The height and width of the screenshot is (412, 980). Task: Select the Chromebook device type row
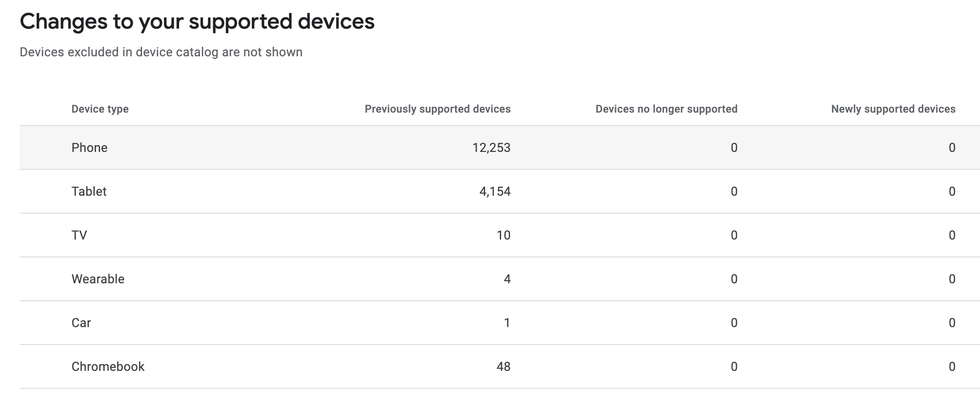coord(500,366)
